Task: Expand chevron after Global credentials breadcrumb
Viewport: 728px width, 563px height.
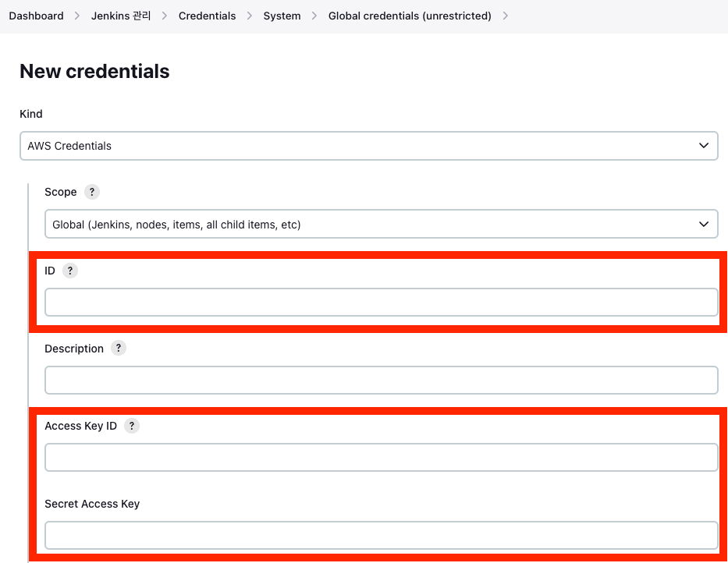Action: coord(505,16)
